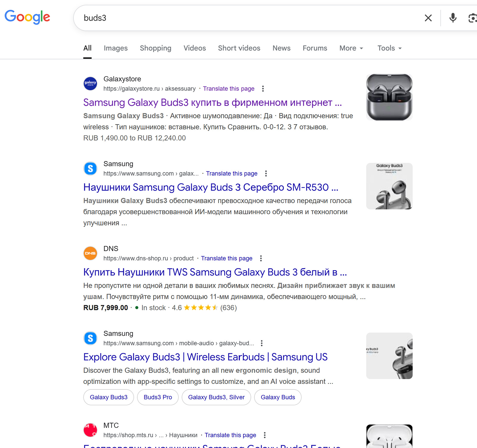Open the Short videos tab
Image resolution: width=477 pixels, height=448 pixels.
(239, 48)
